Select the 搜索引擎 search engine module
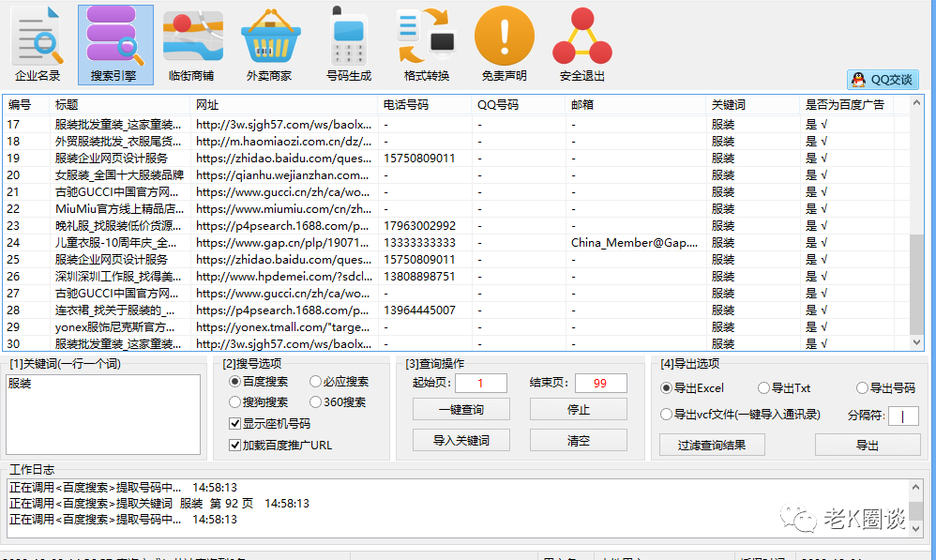 coord(114,38)
